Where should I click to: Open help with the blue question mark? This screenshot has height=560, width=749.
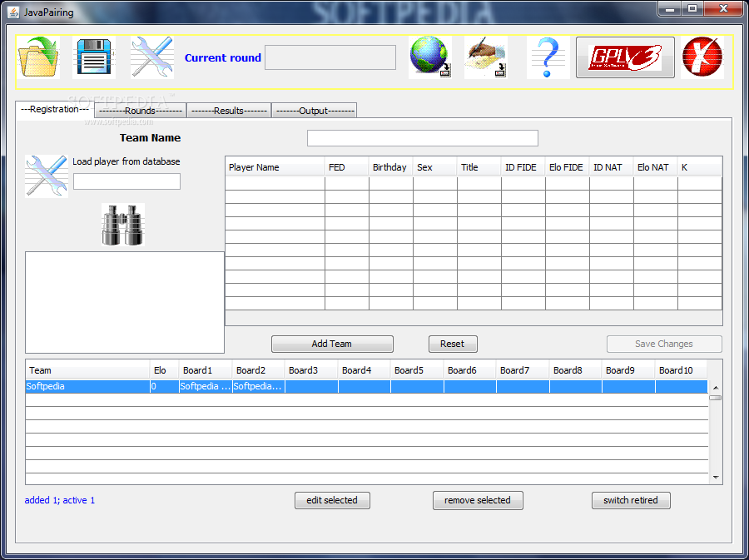[x=548, y=57]
